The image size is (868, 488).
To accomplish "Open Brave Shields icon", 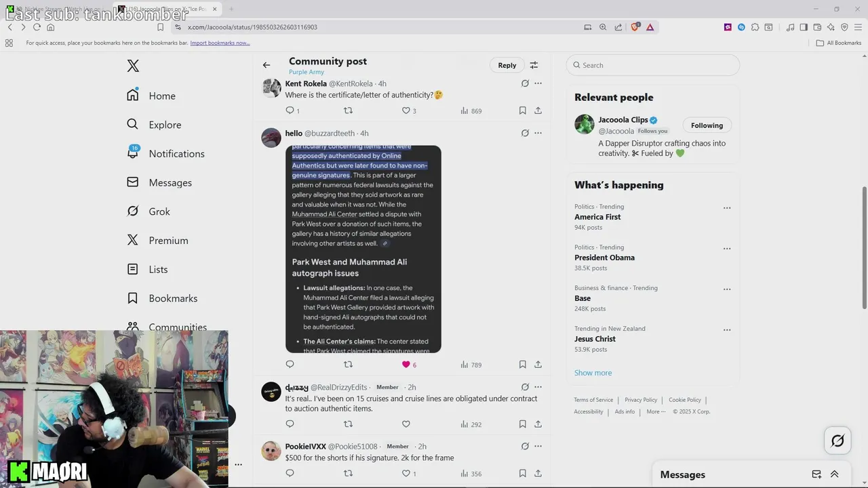I will pos(635,27).
